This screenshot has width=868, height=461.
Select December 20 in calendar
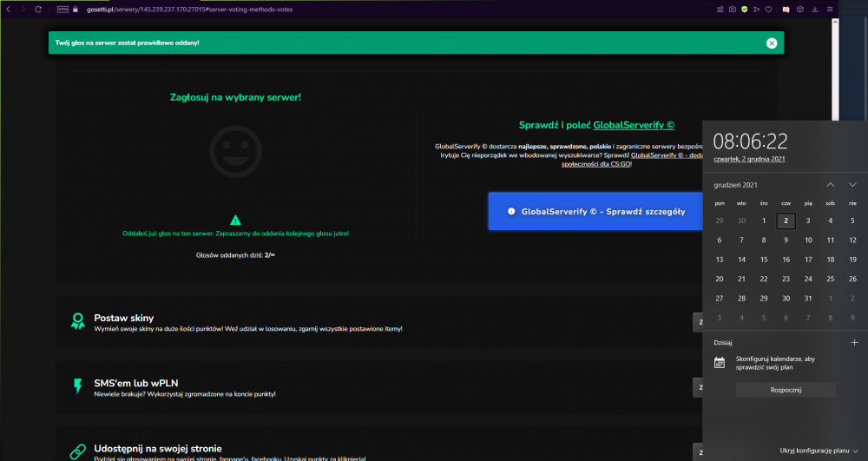coord(720,279)
